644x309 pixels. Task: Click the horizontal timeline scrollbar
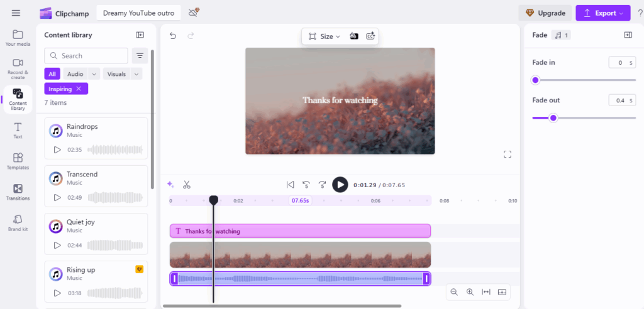click(x=282, y=306)
